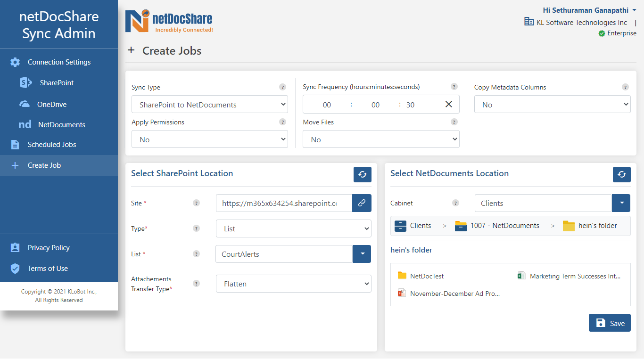Click the KL Software Technologies building icon
This screenshot has width=644, height=359.
pyautogui.click(x=529, y=22)
